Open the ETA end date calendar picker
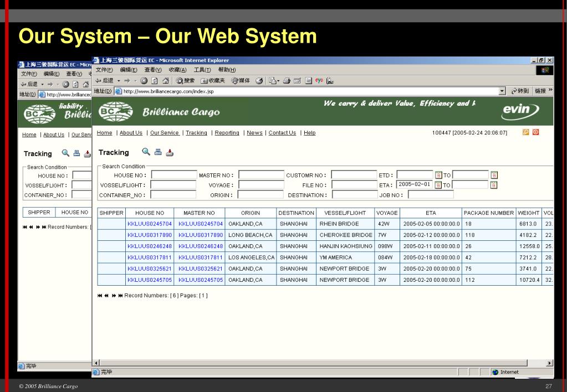 [494, 185]
